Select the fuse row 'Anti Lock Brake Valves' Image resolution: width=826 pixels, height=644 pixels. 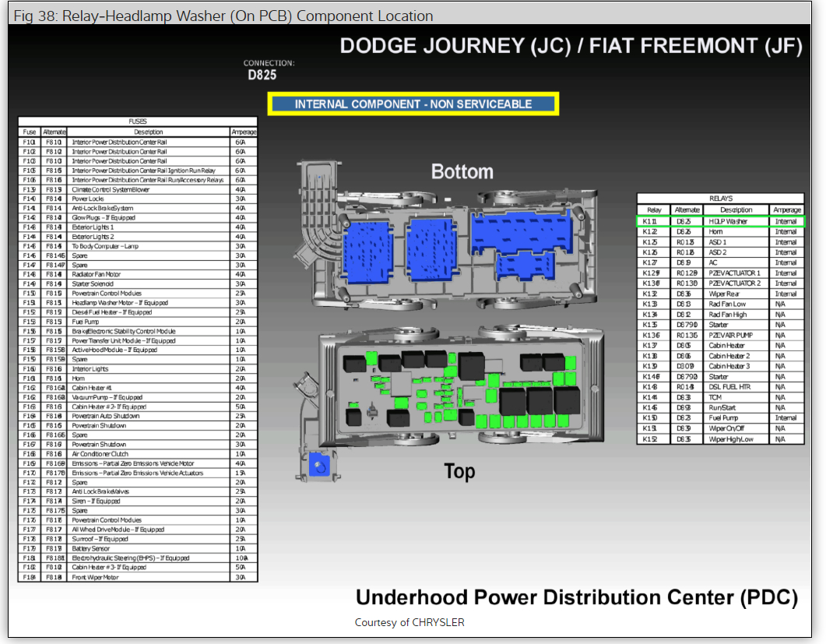(138, 491)
